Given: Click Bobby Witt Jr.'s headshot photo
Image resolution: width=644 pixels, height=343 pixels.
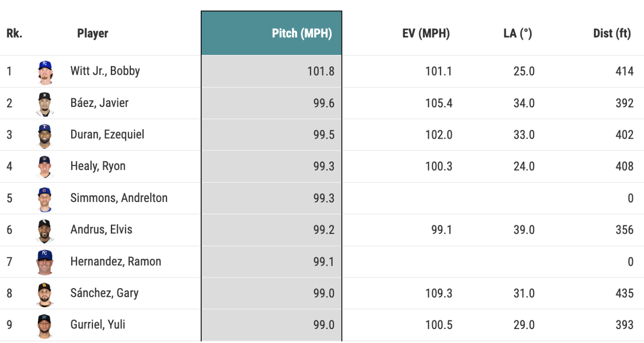Looking at the screenshot, I should point(45,72).
